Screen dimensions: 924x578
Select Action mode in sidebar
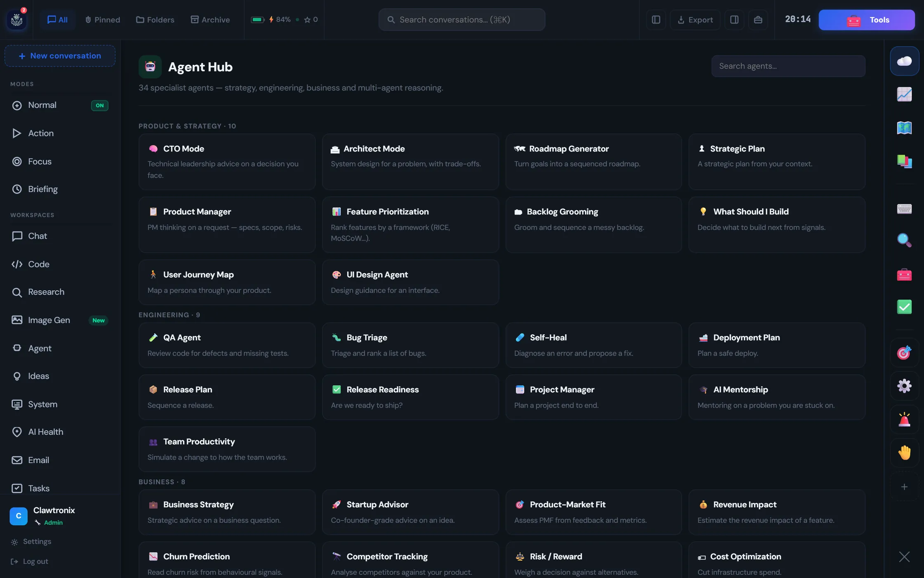point(60,133)
